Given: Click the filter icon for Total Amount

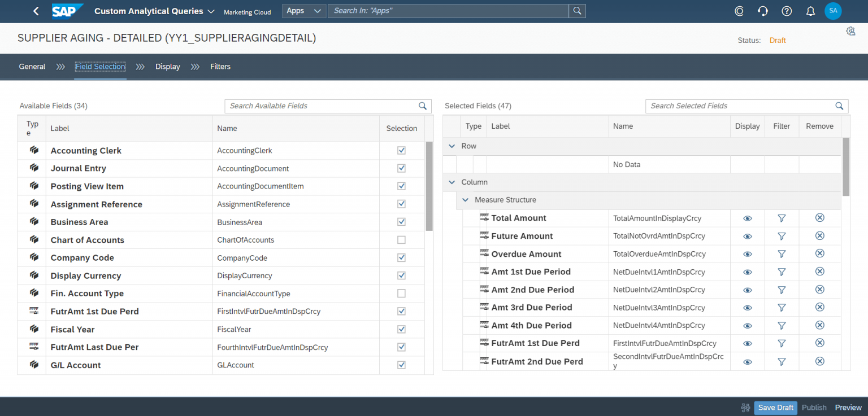Looking at the screenshot, I should (782, 218).
